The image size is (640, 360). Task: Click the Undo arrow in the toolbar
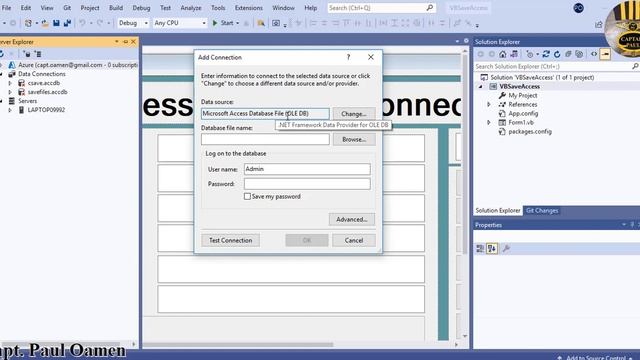point(82,23)
